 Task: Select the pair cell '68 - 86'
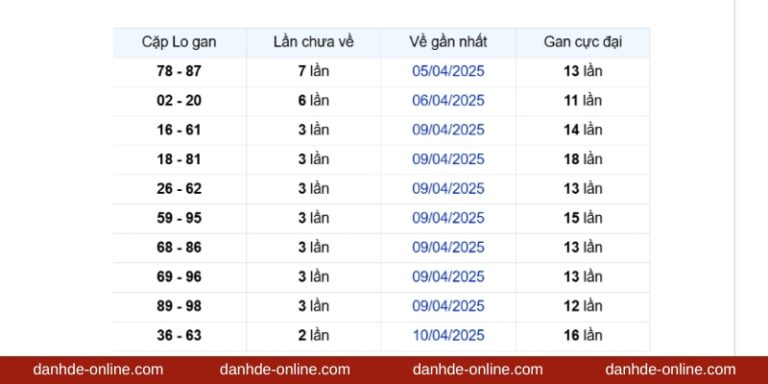pos(179,247)
